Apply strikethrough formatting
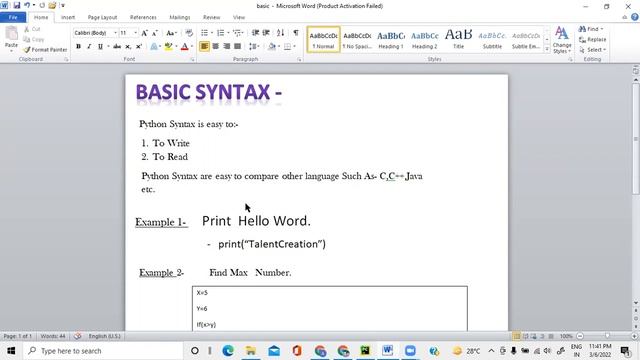Viewport: 640px width, 360px height. click(x=117, y=47)
